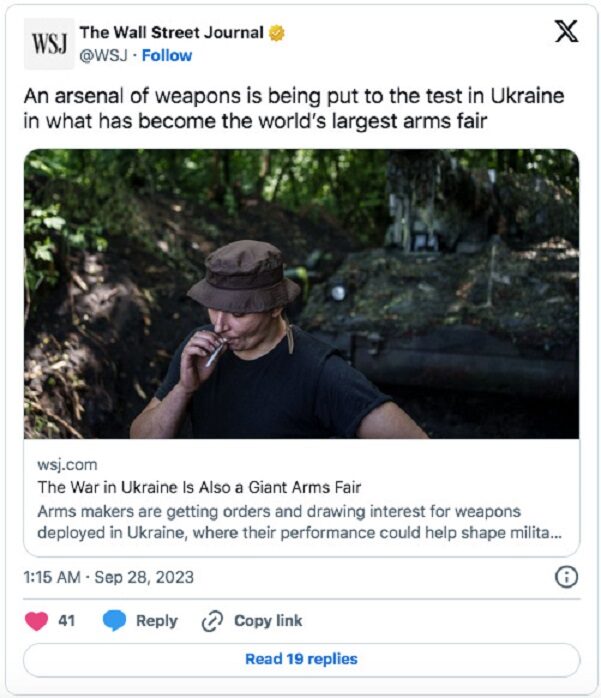This screenshot has width=601, height=698.
Task: Click Read 19 replies button
Action: tap(301, 659)
